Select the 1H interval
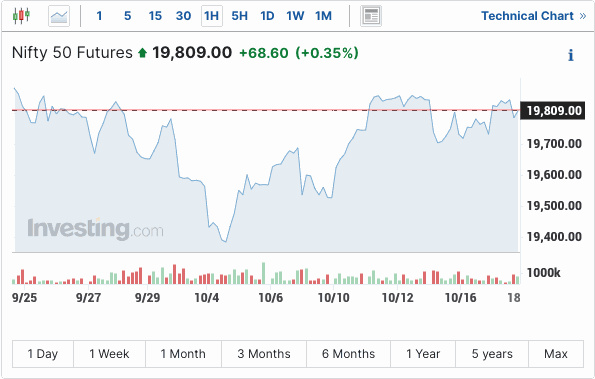 (211, 16)
